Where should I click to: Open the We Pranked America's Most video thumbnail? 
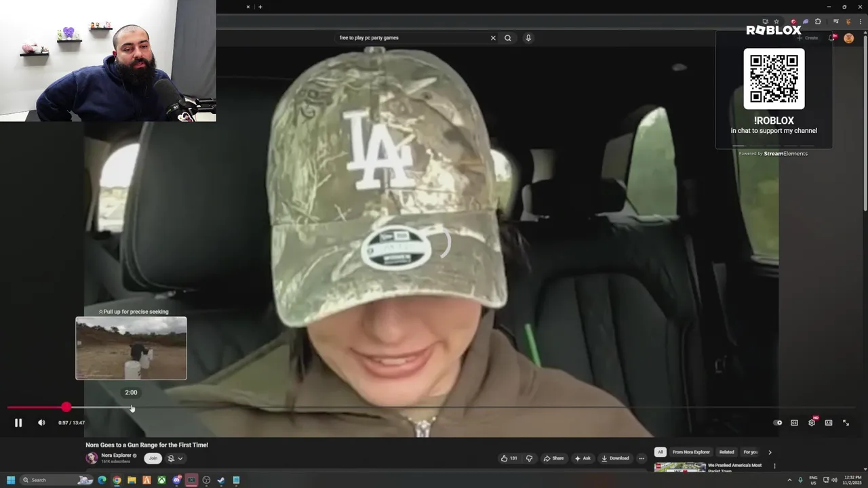tap(679, 467)
